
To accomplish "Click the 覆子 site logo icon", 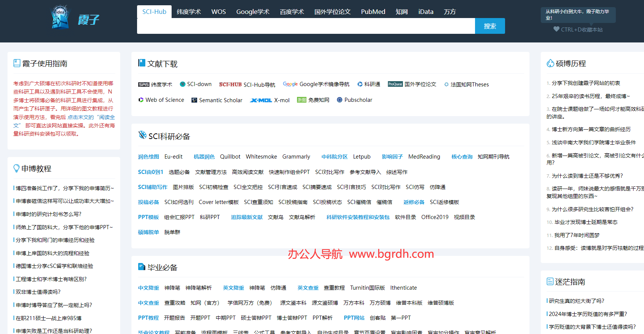I will 60,17.
